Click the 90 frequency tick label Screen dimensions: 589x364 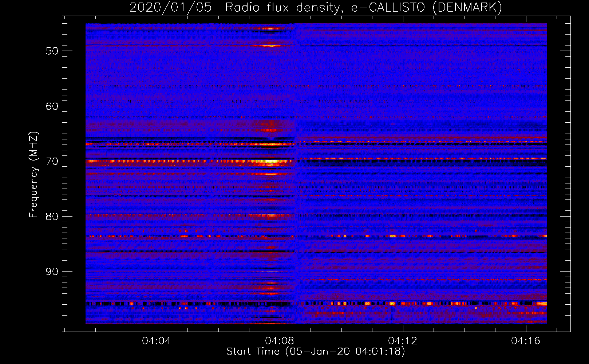click(x=52, y=272)
